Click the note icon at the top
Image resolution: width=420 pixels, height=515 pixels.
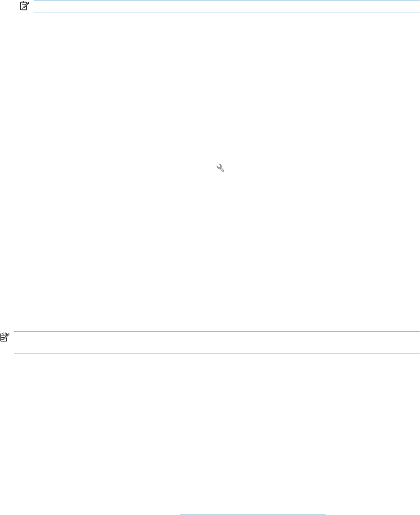click(25, 6)
